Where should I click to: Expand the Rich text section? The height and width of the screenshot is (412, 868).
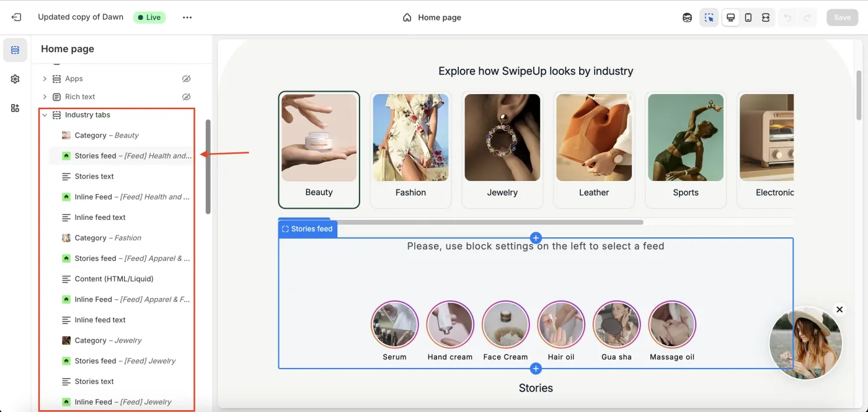pyautogui.click(x=45, y=97)
